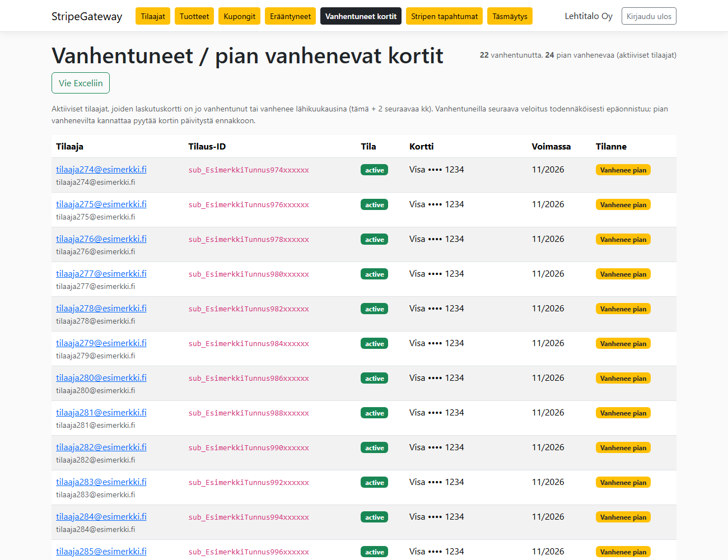Image resolution: width=728 pixels, height=560 pixels.
Task: Click the active badge in tilaaja279 row
Action: click(x=375, y=344)
